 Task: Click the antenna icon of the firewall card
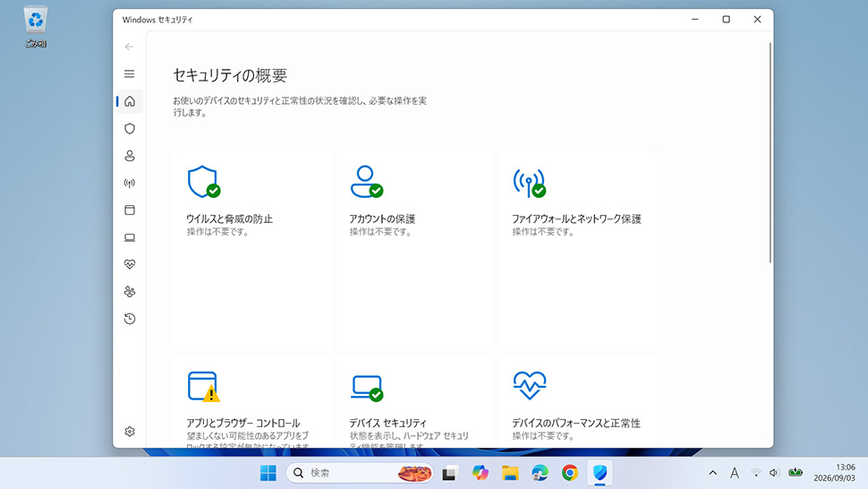tap(529, 183)
